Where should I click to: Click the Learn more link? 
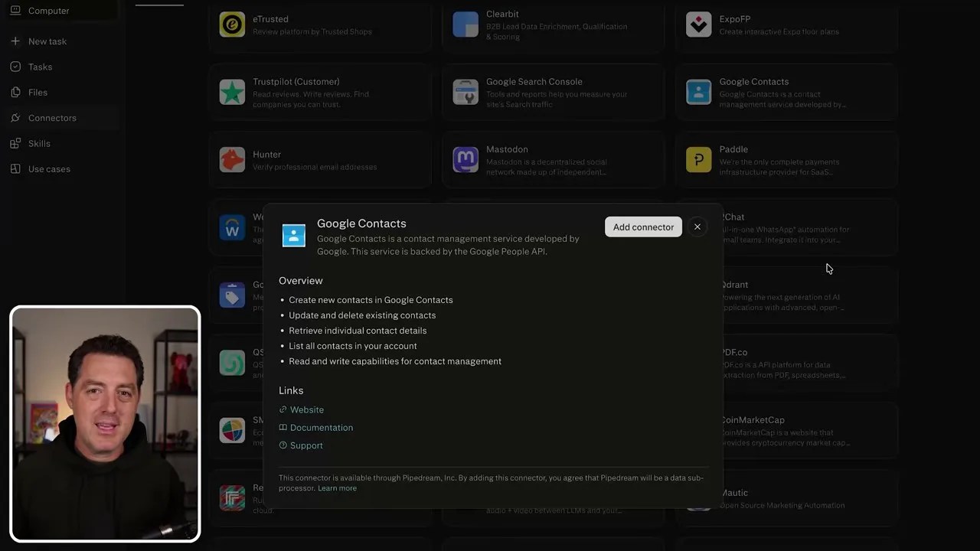pyautogui.click(x=337, y=487)
